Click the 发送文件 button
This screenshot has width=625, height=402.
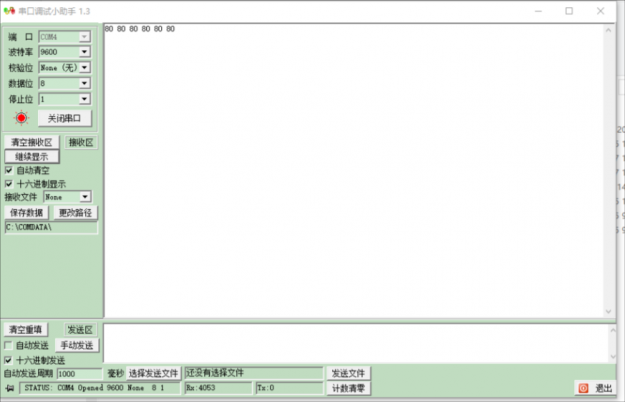coord(348,373)
